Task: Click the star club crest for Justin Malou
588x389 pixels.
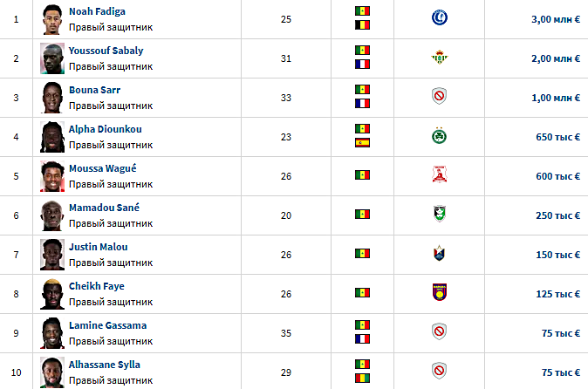Action: pyautogui.click(x=439, y=253)
